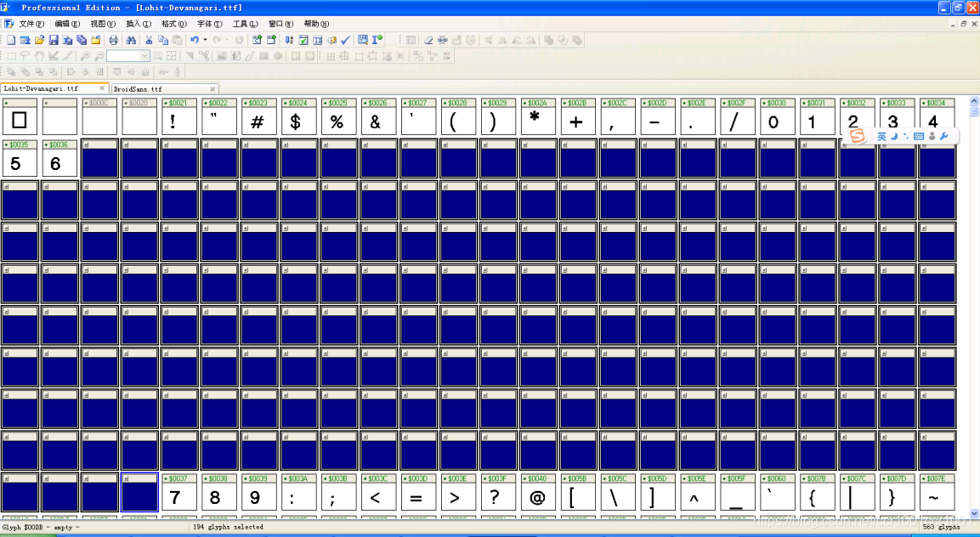Click the Save As icon
Viewport: 980px width, 537px height.
pyautogui.click(x=67, y=40)
